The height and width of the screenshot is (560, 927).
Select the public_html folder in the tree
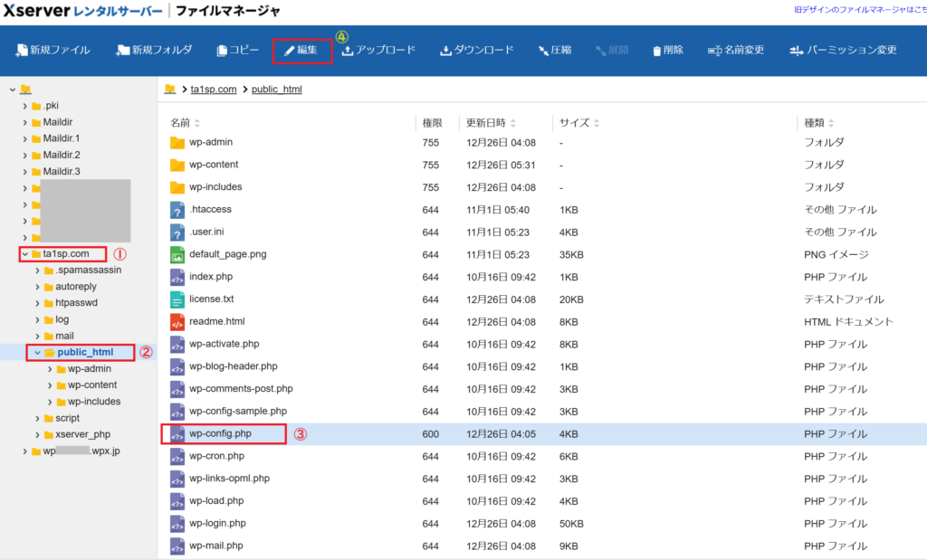click(85, 352)
